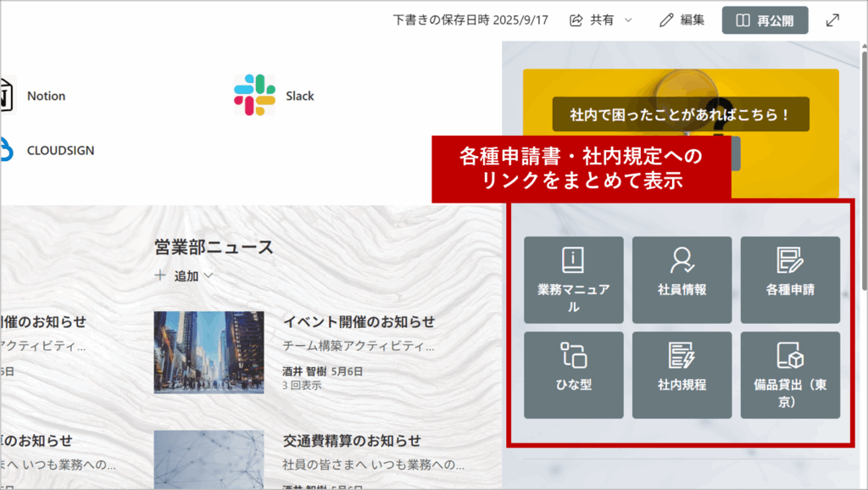This screenshot has height=490, width=868.
Task: Click the share icon beside 共有
Action: [576, 20]
